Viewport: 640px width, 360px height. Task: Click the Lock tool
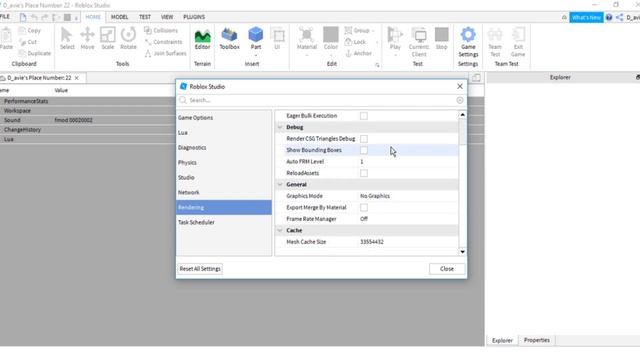[356, 42]
